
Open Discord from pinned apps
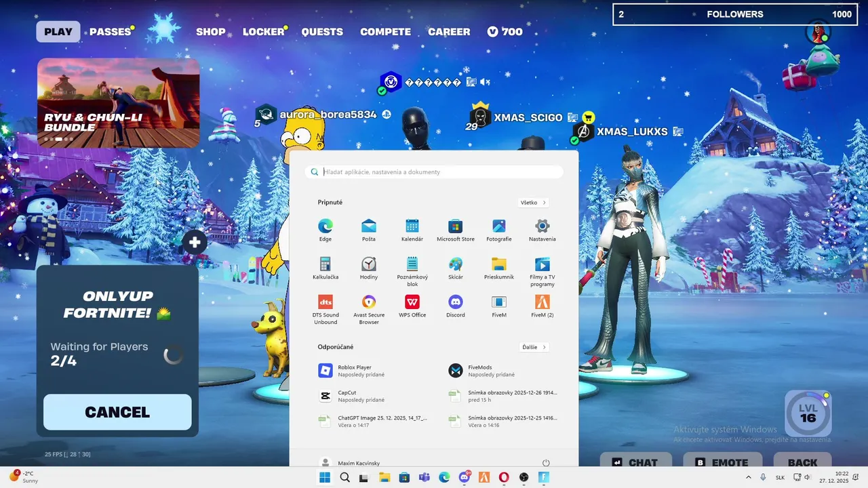pyautogui.click(x=456, y=306)
